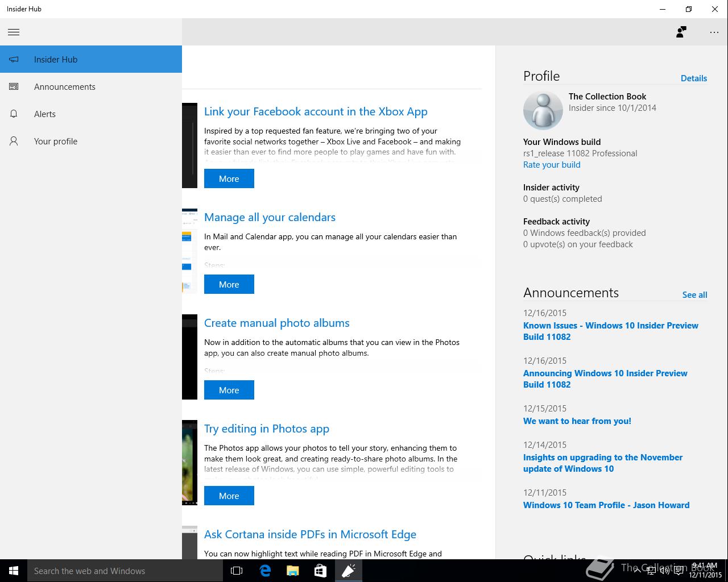Open Known Issues Build 11082 announcement
Viewport: 728px width, 582px height.
tap(611, 331)
